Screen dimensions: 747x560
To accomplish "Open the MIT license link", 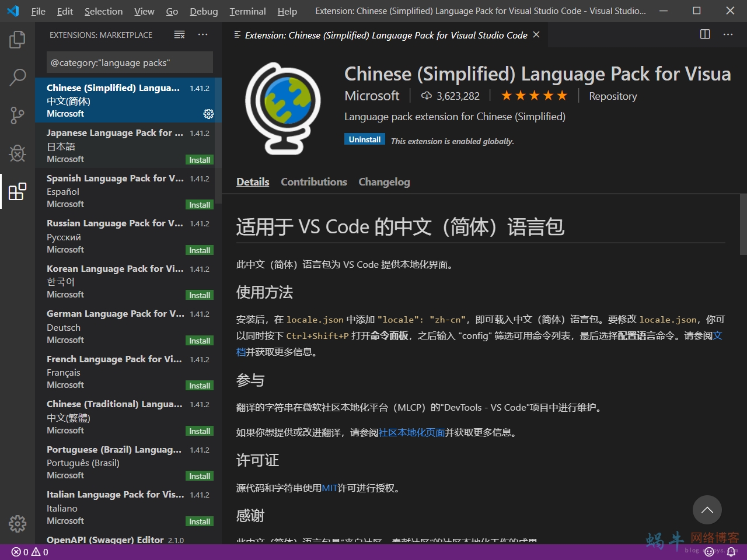I will tap(330, 488).
